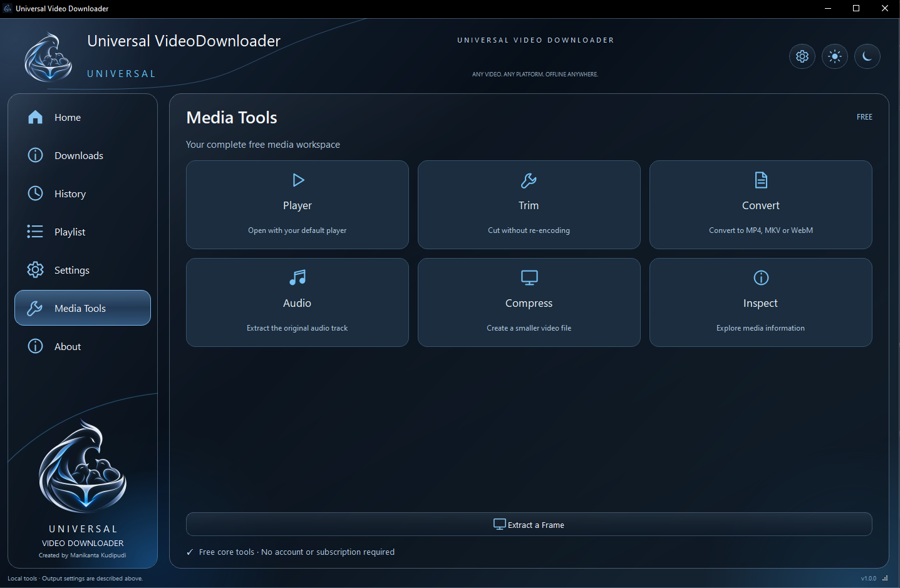Screen dimensions: 900x588
Task: Open the Convert tool card
Action: click(761, 205)
